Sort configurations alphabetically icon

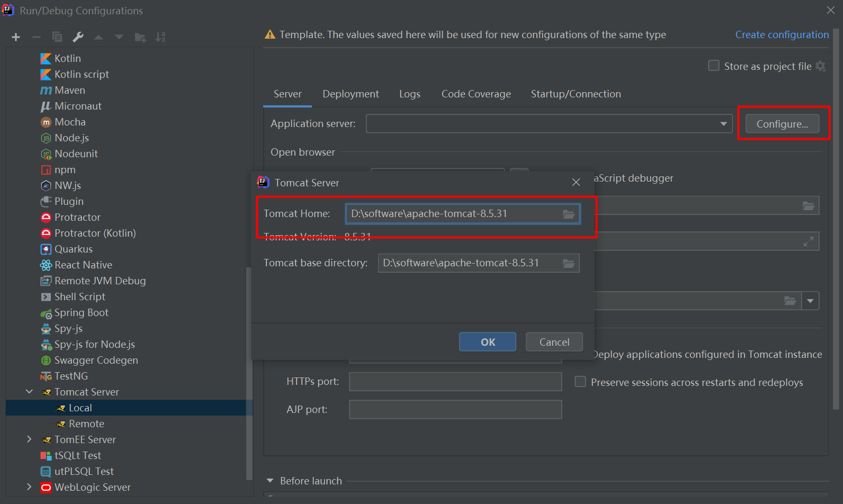click(x=160, y=37)
